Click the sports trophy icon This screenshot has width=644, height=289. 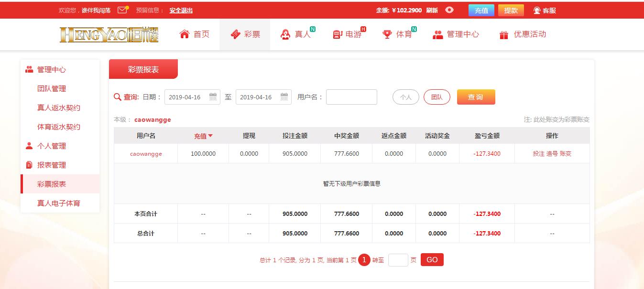tap(387, 34)
